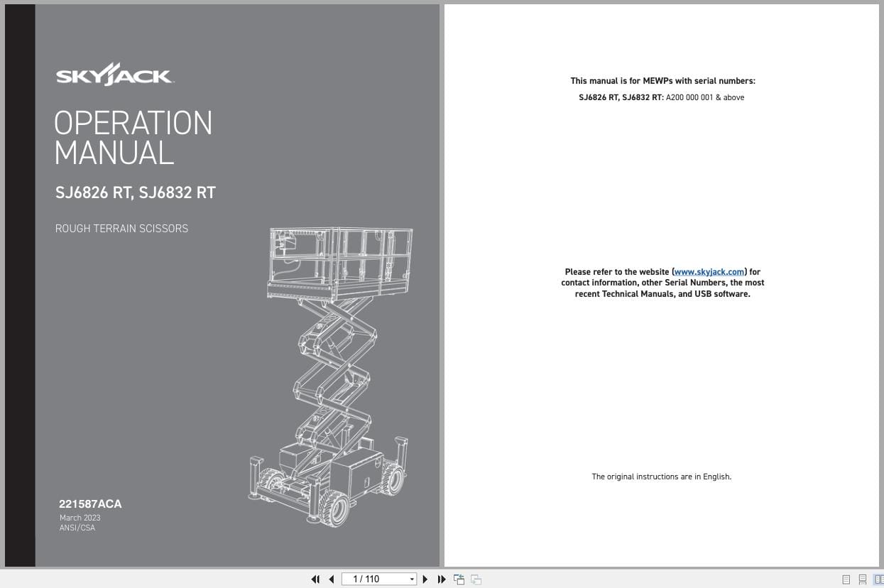The image size is (884, 588).
Task: Open the document in a new window
Action: point(459,579)
